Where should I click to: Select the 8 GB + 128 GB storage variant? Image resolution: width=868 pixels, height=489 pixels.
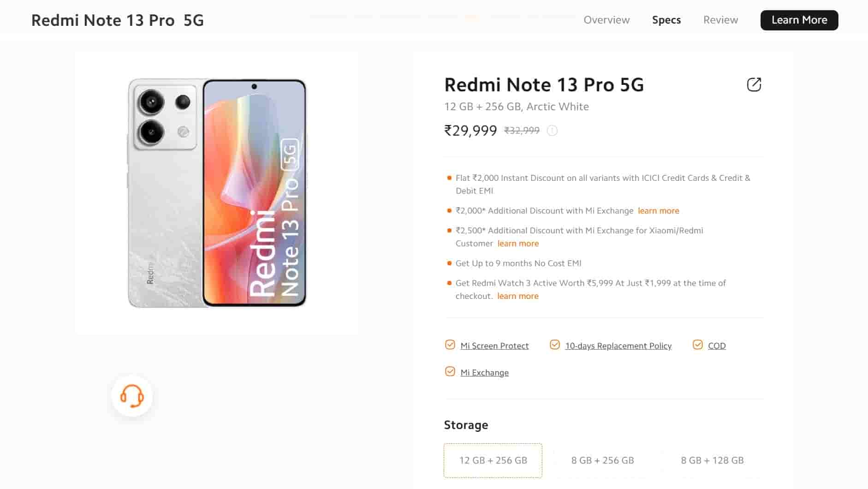point(712,460)
